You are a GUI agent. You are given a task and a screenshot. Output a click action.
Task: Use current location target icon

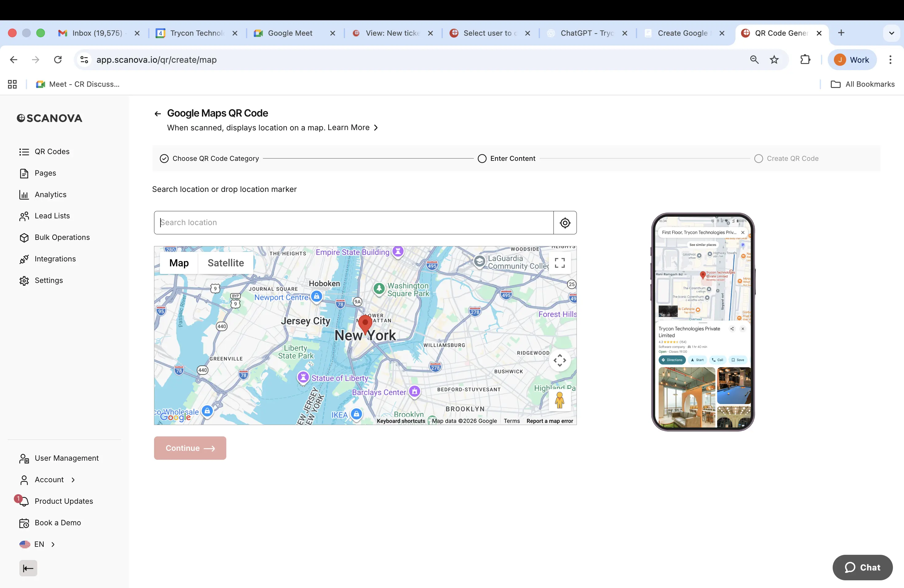[565, 223]
